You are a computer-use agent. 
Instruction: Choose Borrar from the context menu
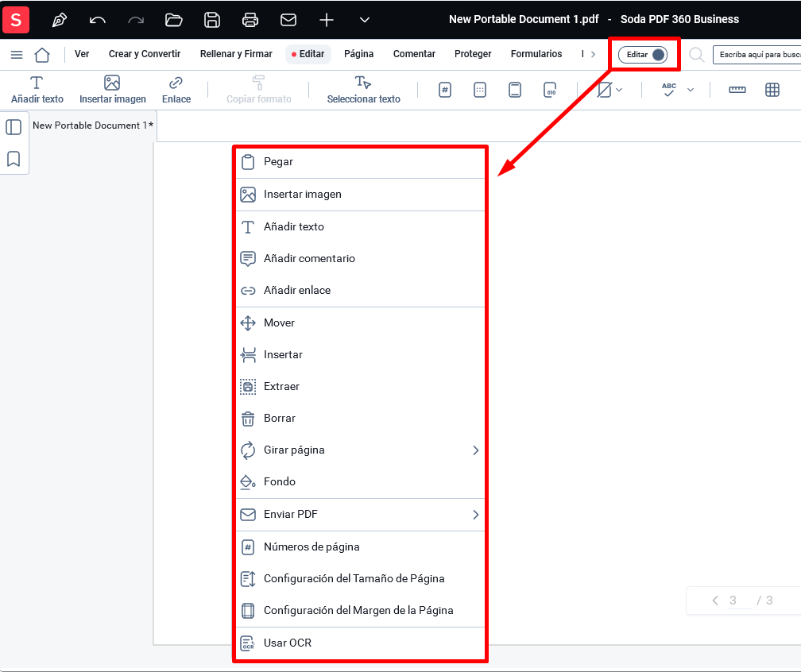360,418
